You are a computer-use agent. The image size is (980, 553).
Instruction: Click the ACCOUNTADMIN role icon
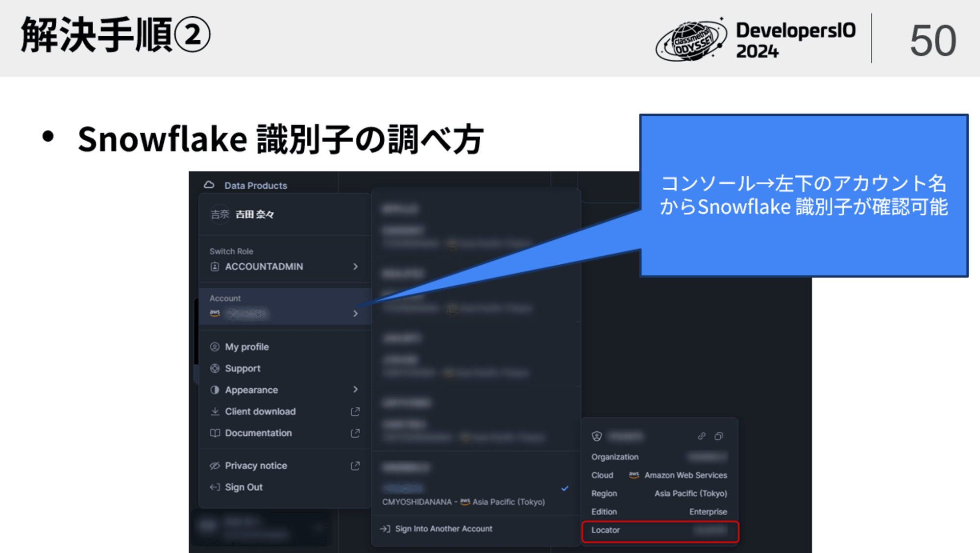(215, 267)
